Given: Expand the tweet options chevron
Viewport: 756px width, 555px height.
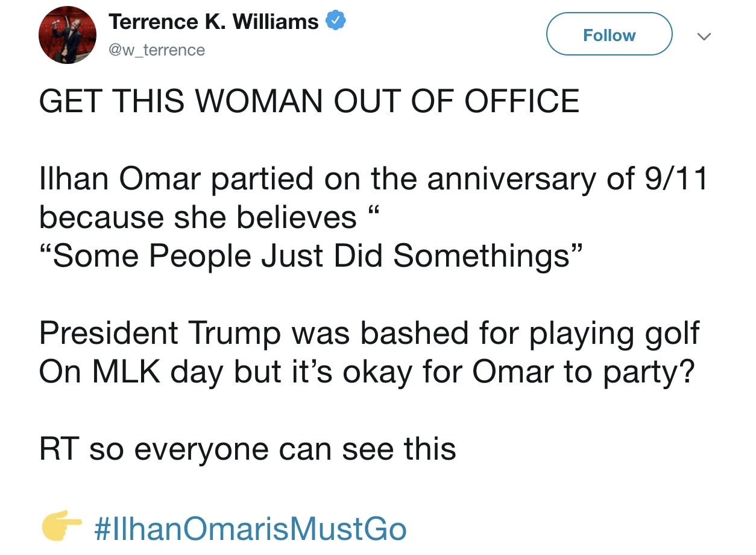Looking at the screenshot, I should (704, 37).
